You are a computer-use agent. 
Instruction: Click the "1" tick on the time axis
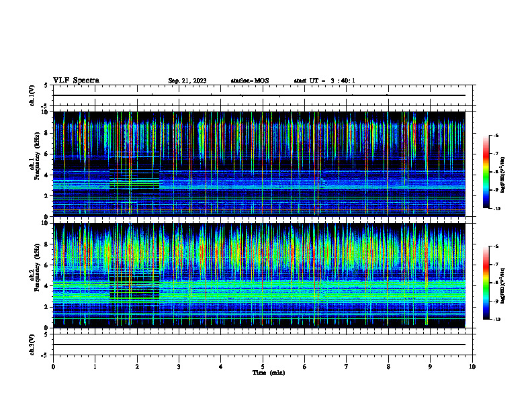pyautogui.click(x=95, y=367)
